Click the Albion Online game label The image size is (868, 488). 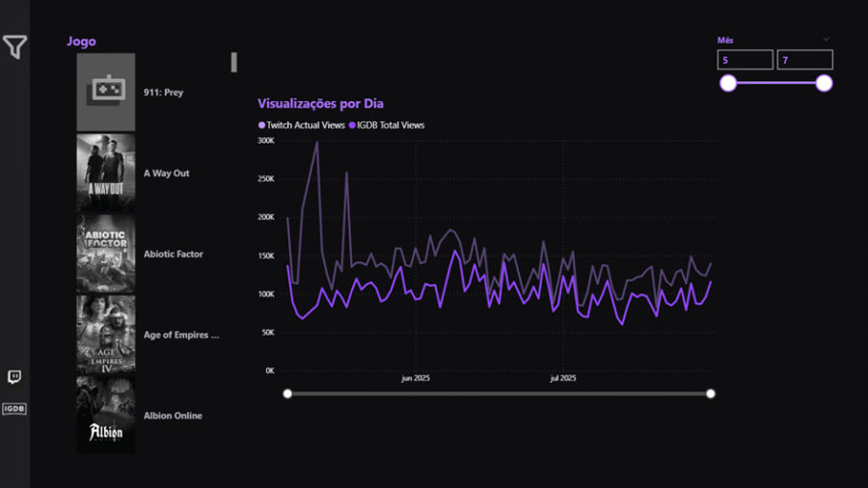pyautogui.click(x=173, y=416)
